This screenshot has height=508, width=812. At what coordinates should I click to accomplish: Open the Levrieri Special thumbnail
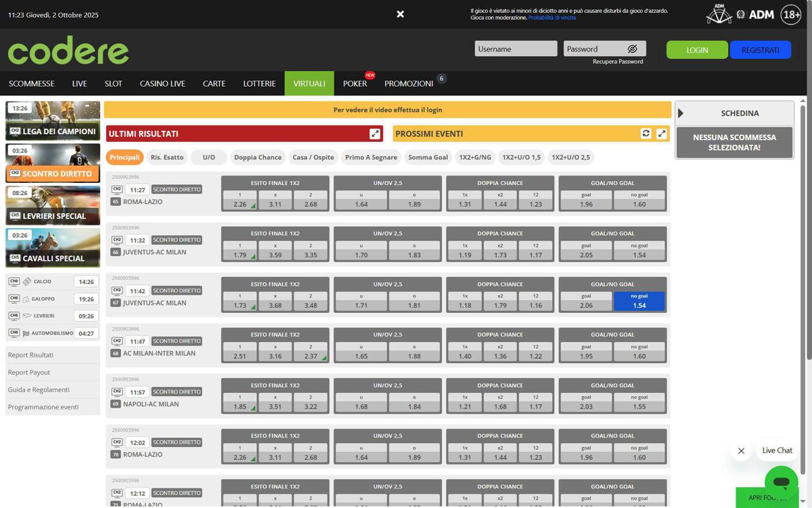click(53, 206)
